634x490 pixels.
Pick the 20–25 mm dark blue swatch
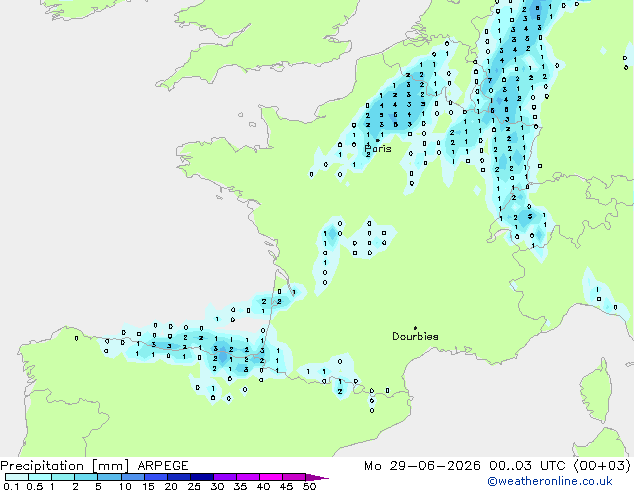(x=179, y=477)
